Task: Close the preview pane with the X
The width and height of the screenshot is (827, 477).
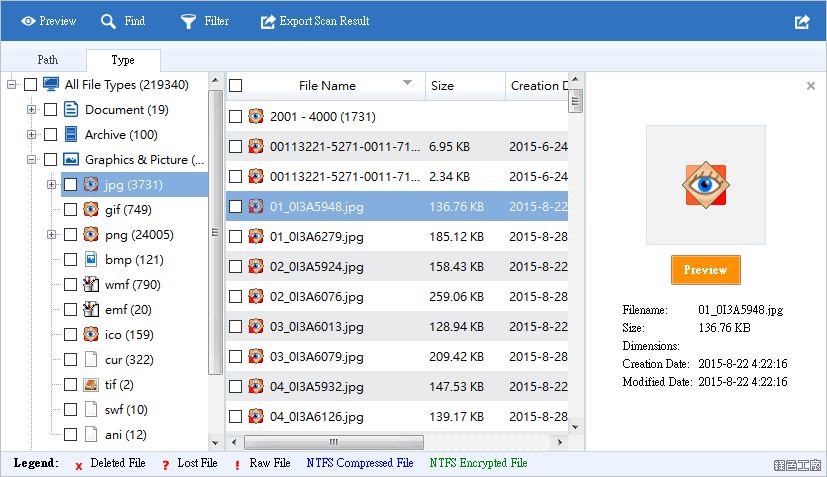Action: coord(811,85)
